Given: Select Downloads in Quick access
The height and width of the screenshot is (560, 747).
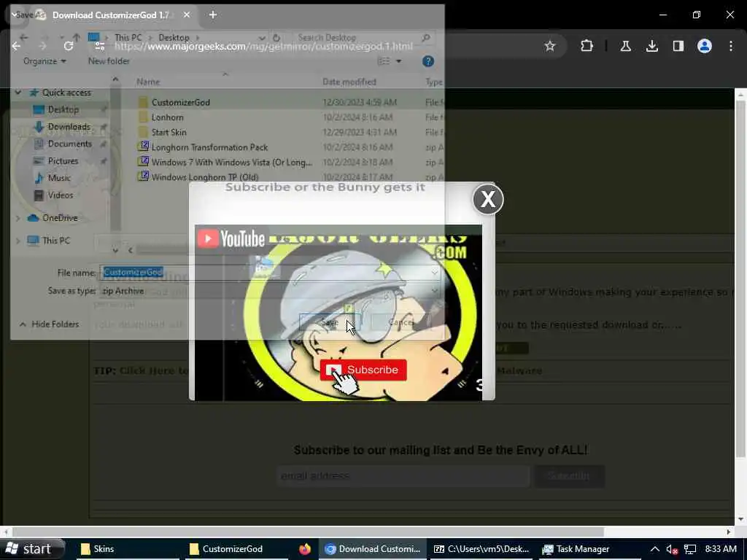Looking at the screenshot, I should tap(69, 127).
